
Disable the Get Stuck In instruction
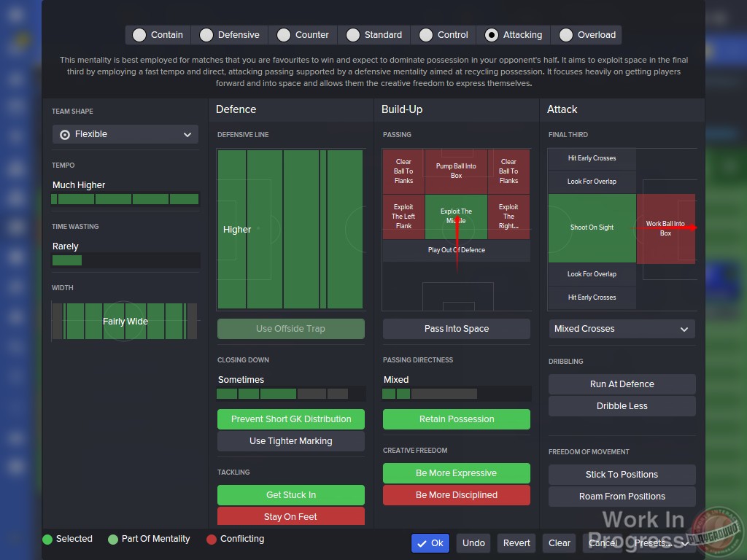pyautogui.click(x=290, y=495)
